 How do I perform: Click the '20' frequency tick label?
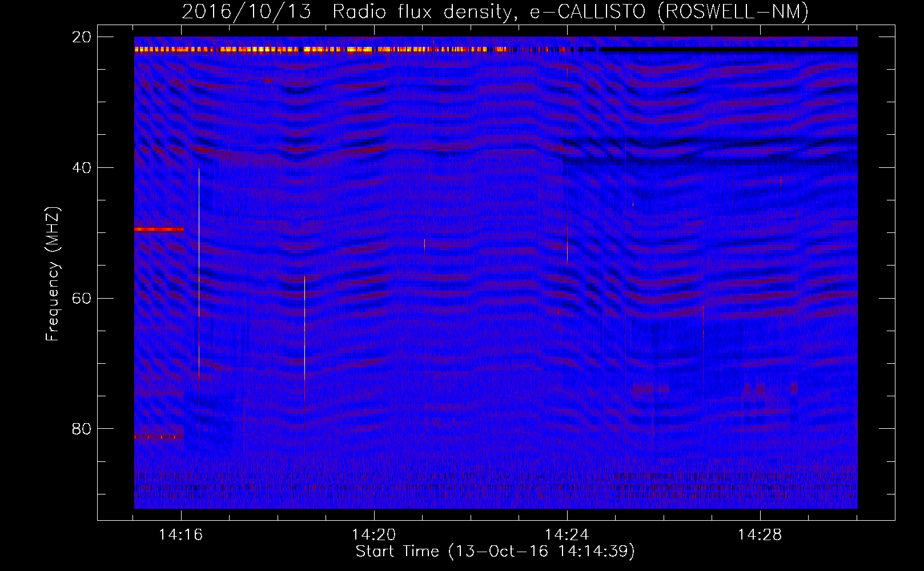coord(82,37)
